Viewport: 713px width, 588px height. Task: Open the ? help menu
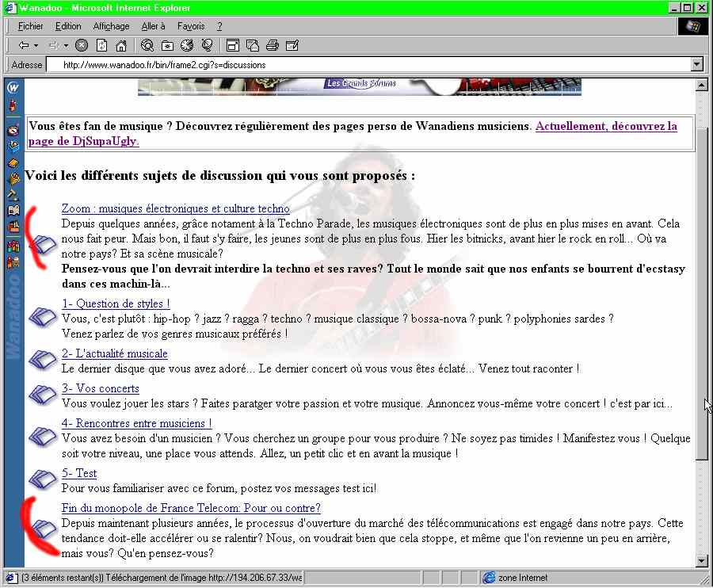[219, 26]
